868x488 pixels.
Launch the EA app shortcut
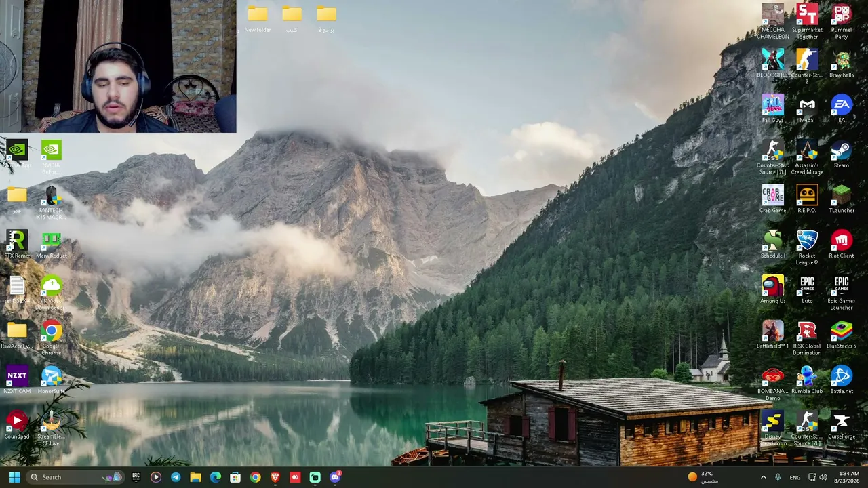pos(841,110)
